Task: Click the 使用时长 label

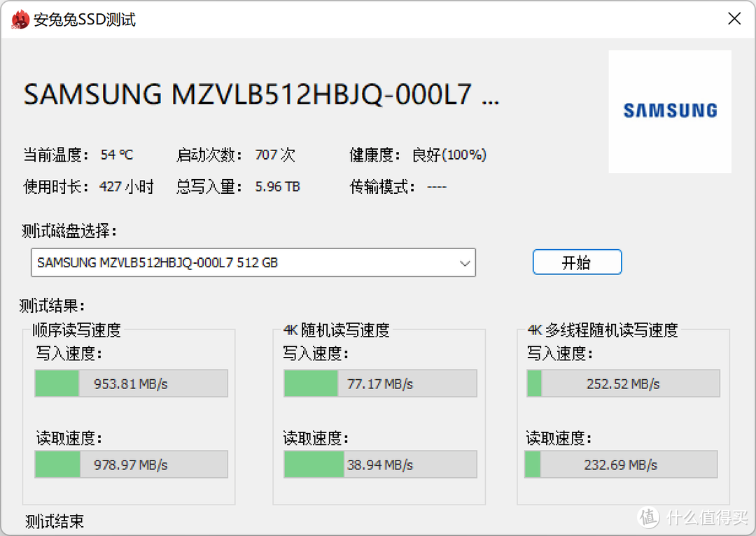Action: (x=57, y=187)
